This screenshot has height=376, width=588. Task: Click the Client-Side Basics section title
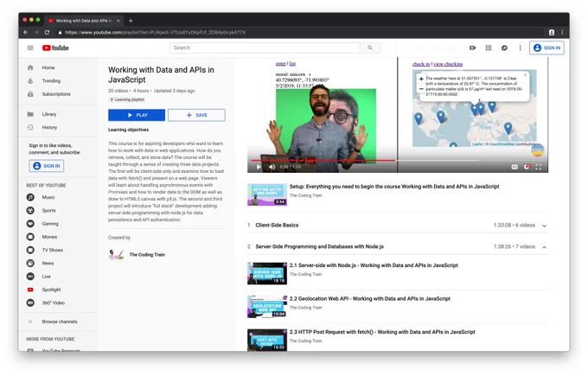(277, 226)
